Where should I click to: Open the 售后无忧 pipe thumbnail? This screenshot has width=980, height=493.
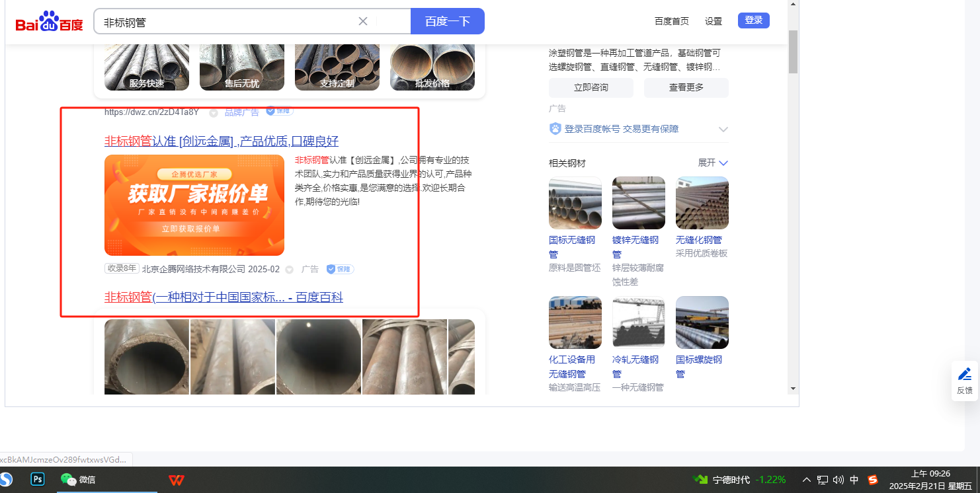(242, 67)
